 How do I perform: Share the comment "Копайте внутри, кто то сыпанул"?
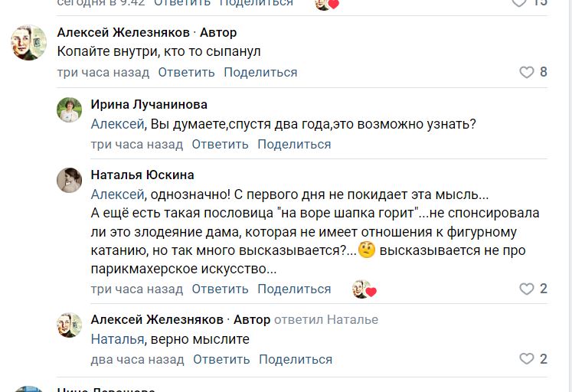260,72
